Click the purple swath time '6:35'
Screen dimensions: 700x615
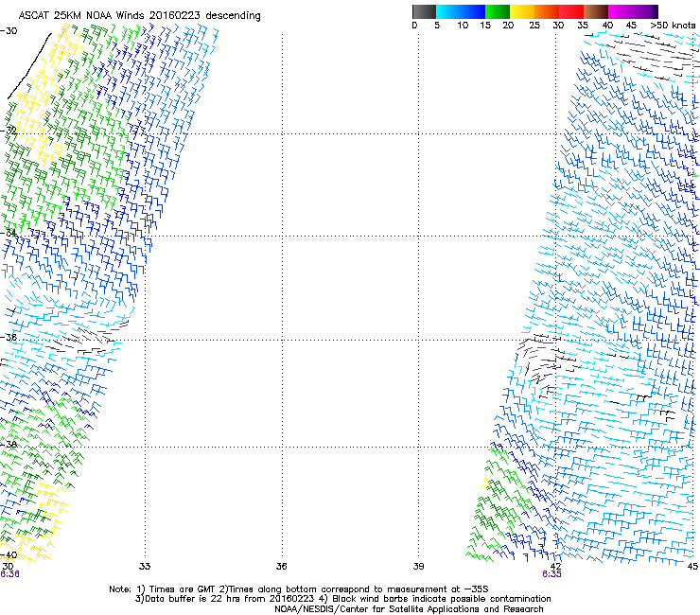coord(551,574)
